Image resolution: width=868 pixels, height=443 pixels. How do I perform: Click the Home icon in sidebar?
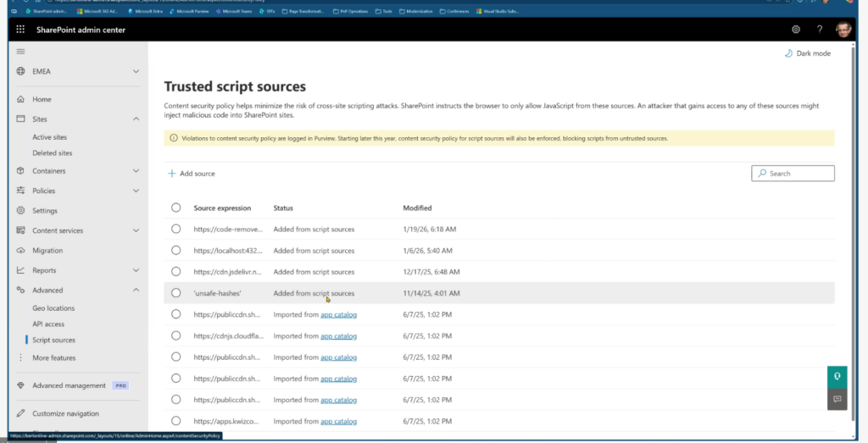point(20,99)
